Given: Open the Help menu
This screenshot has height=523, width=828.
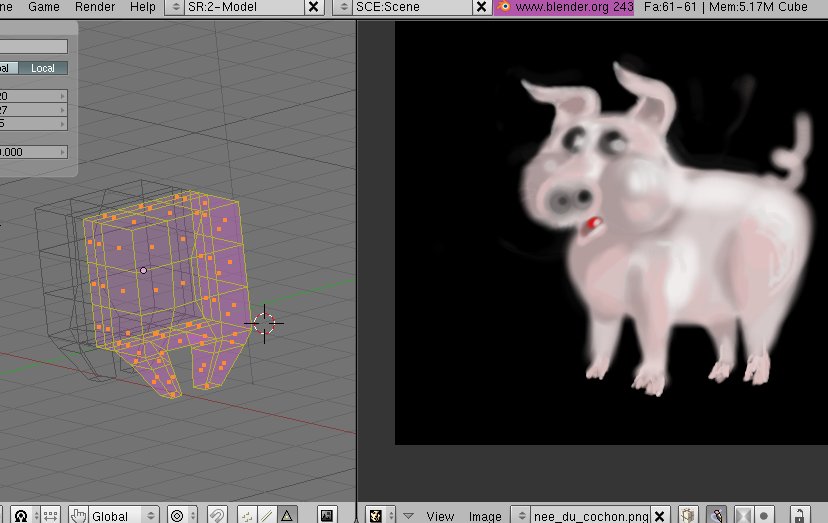Looking at the screenshot, I should coord(143,7).
